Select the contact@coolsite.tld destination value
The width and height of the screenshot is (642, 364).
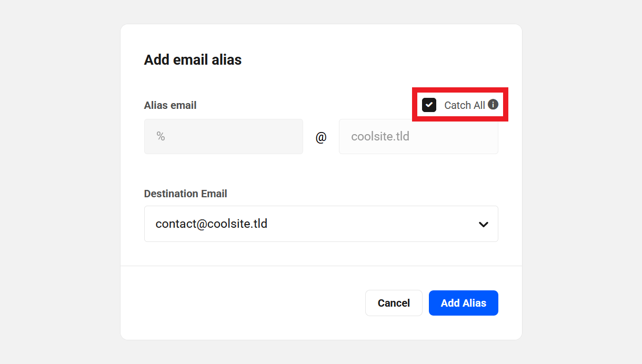(x=212, y=224)
